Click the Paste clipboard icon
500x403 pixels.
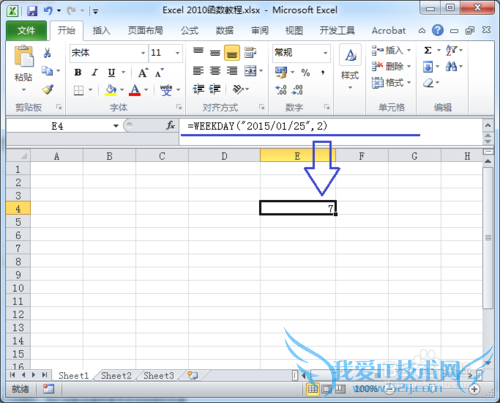[x=23, y=56]
